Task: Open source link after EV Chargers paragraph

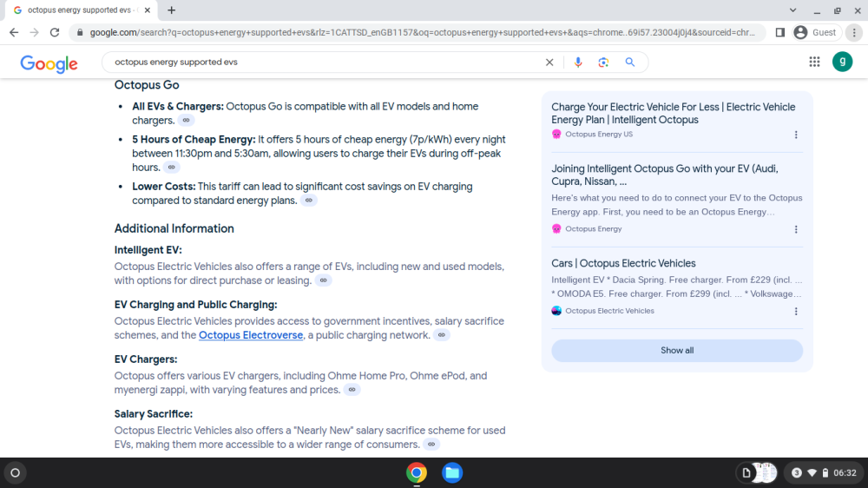Action: (352, 390)
